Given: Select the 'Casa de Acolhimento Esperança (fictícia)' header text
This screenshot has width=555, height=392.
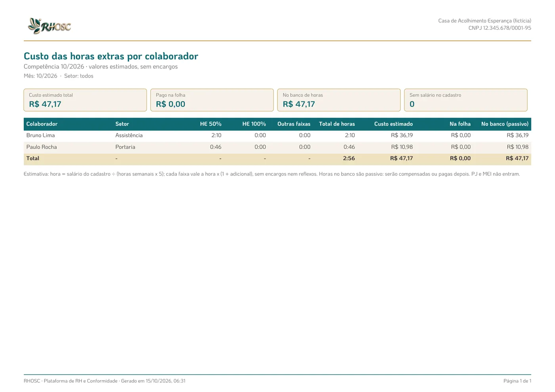Looking at the screenshot, I should 484,21.
